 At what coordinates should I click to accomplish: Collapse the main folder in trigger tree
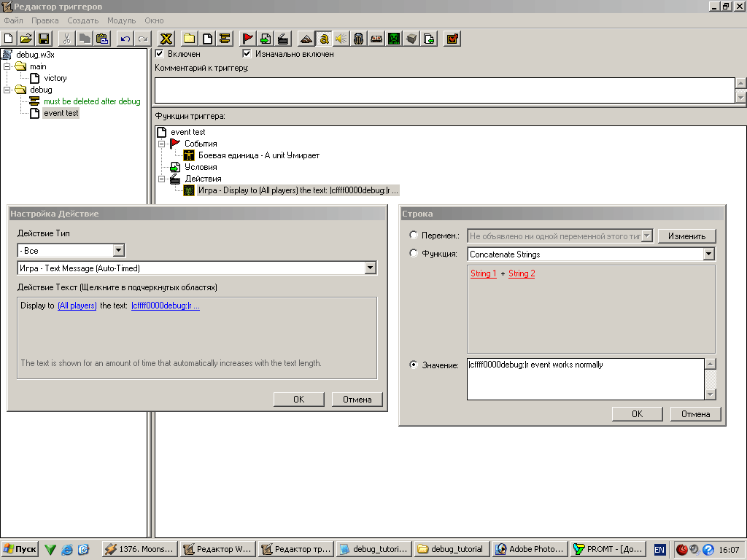[x=7, y=66]
